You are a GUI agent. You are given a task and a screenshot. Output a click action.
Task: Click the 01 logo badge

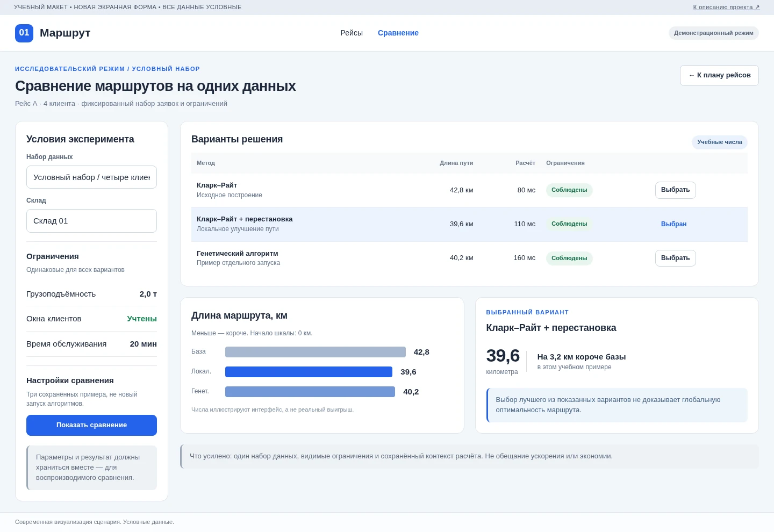click(24, 33)
